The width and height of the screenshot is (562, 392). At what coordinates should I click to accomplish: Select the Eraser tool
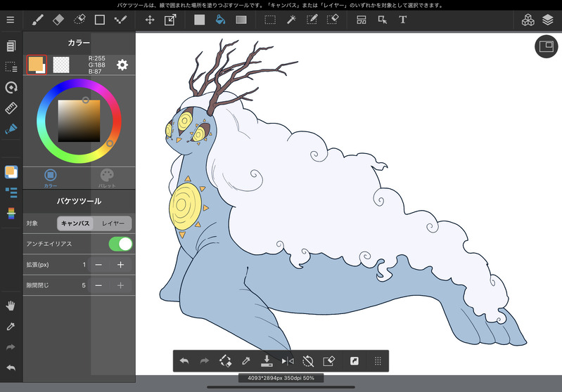(x=58, y=20)
